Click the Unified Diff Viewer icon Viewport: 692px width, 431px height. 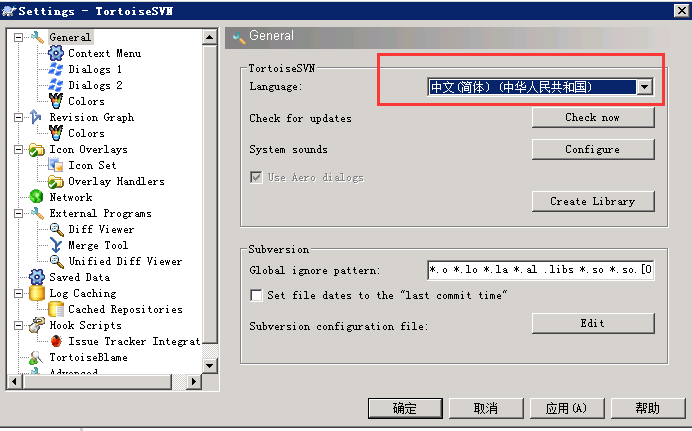click(x=56, y=261)
